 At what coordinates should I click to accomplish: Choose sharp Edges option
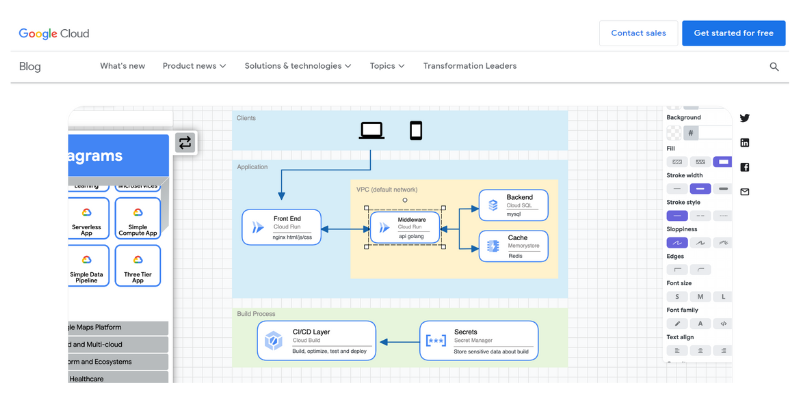(x=677, y=269)
